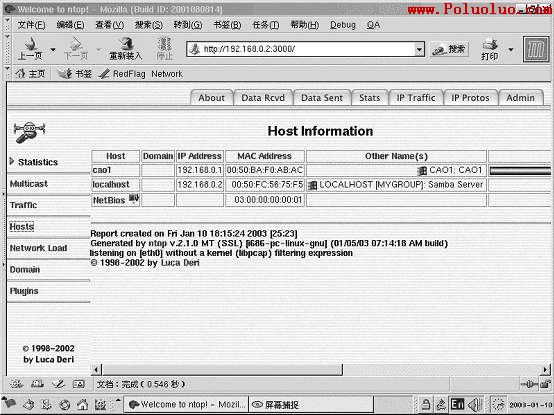Stop loading with the 停止 icon
The height and width of the screenshot is (415, 554).
tap(164, 45)
